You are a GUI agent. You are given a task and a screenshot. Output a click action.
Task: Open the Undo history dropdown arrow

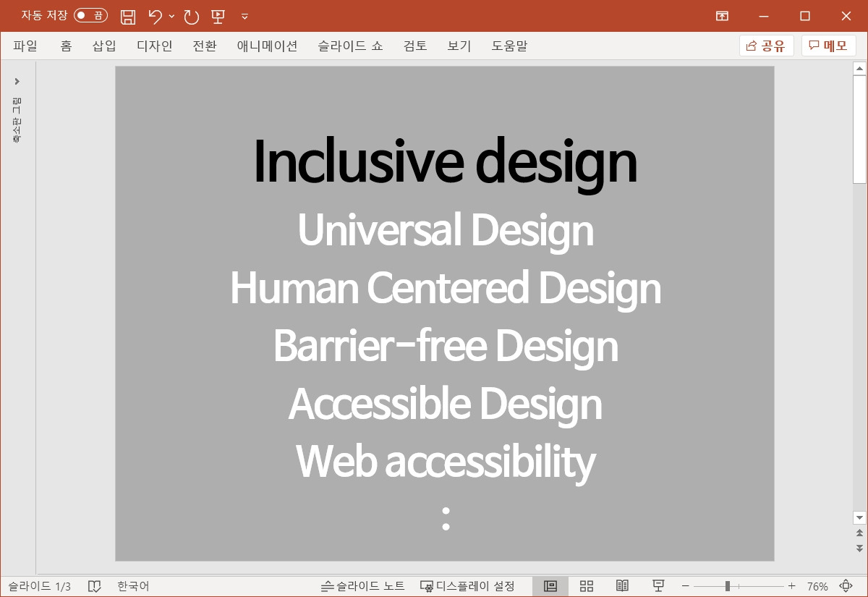(171, 16)
